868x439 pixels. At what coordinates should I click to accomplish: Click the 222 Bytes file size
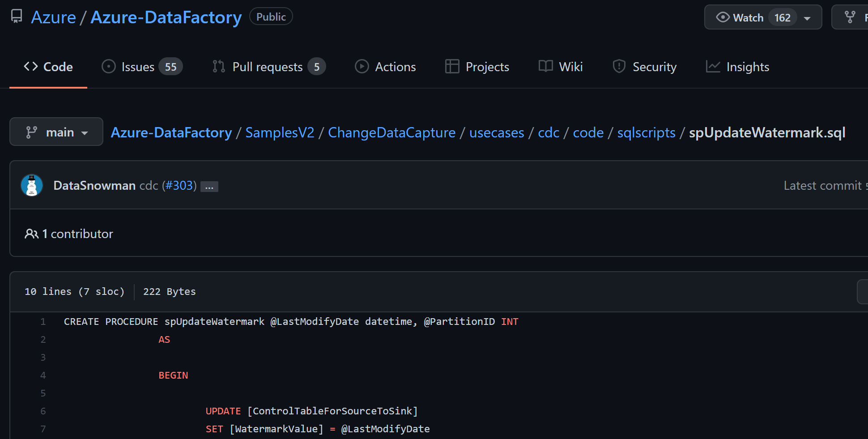click(170, 291)
